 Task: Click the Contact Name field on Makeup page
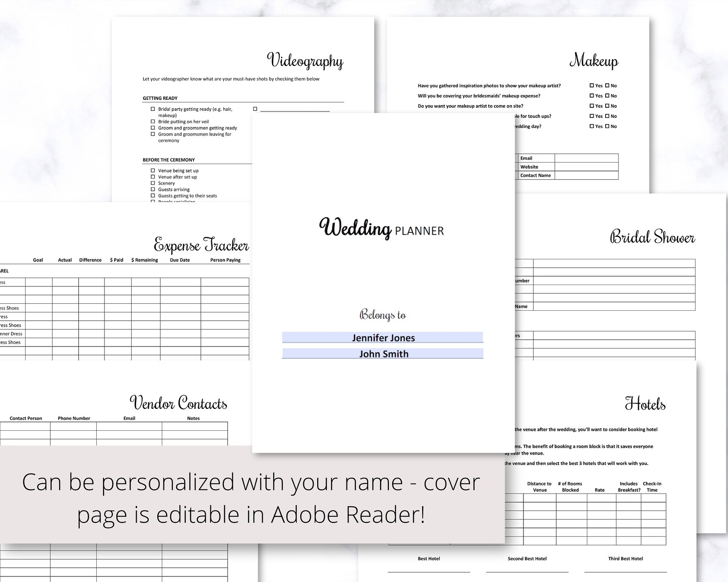(x=586, y=176)
